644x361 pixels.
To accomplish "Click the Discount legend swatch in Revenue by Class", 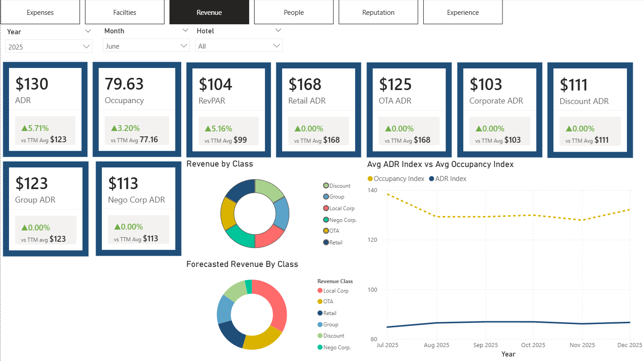I will coord(326,185).
